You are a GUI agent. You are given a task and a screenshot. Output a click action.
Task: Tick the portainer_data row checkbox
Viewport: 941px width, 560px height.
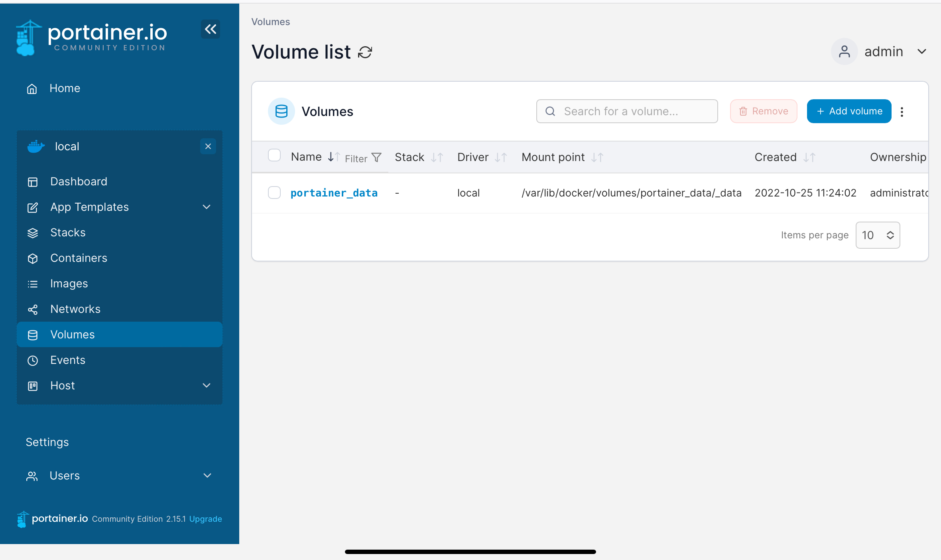point(274,193)
